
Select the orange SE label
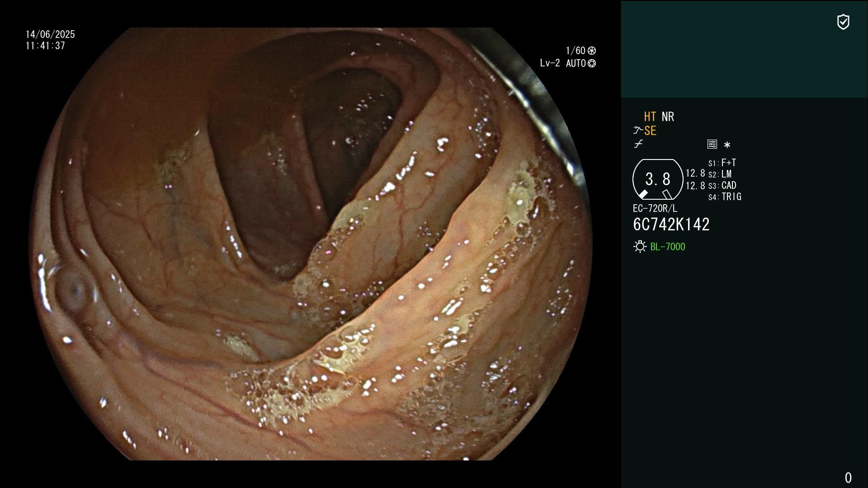[650, 131]
